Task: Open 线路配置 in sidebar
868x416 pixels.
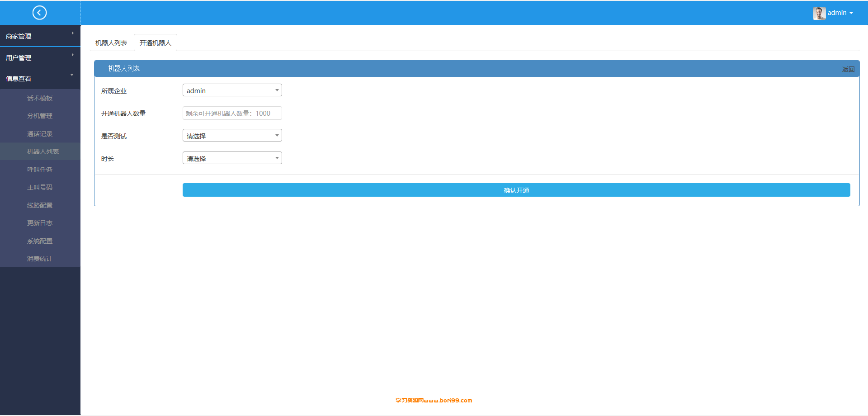Action: [40, 205]
